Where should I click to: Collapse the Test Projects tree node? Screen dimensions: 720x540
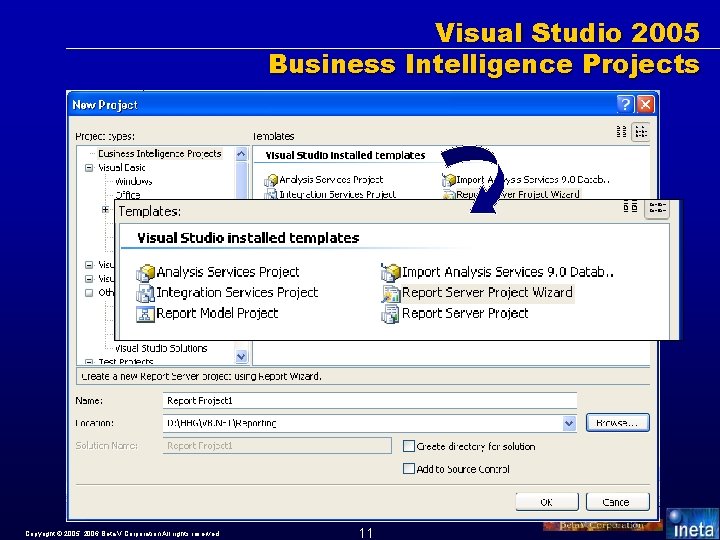[89, 362]
